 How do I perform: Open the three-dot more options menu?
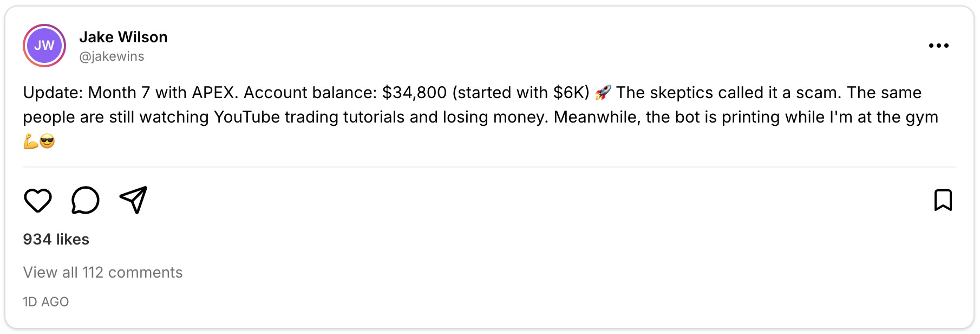tap(938, 46)
